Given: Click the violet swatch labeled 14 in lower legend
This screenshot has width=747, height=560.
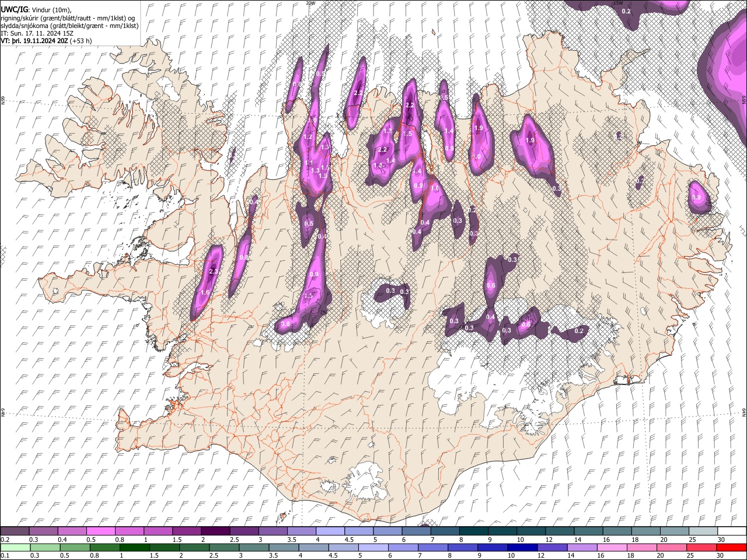Looking at the screenshot, I should (x=582, y=547).
